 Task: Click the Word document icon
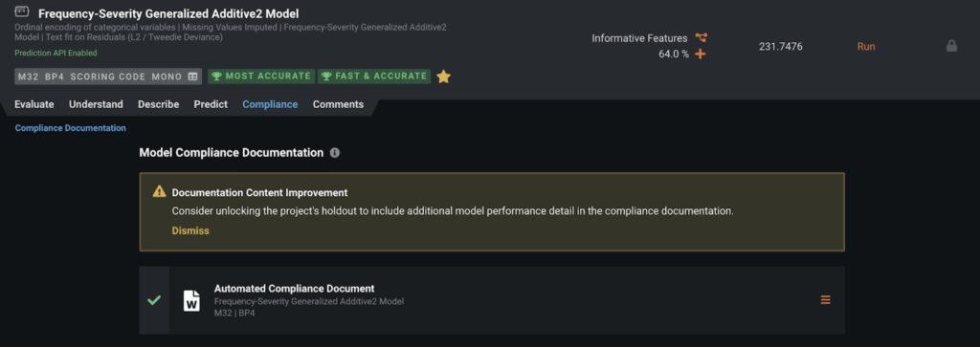(x=191, y=300)
